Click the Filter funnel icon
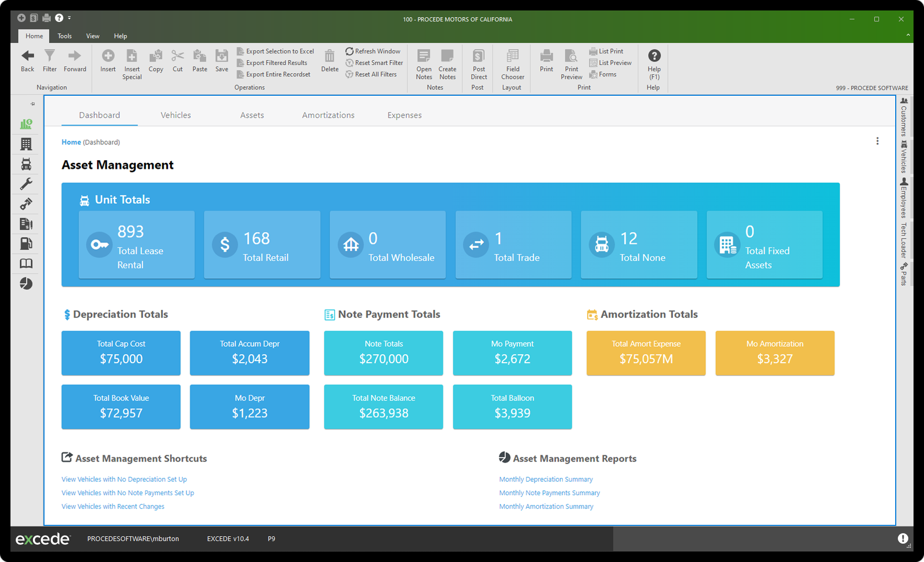Screen dimensions: 924x562 pyautogui.click(x=50, y=56)
